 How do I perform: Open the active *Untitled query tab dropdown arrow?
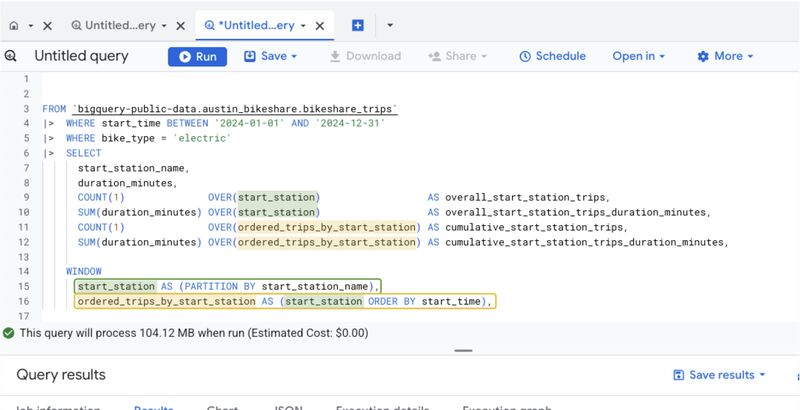(303, 25)
